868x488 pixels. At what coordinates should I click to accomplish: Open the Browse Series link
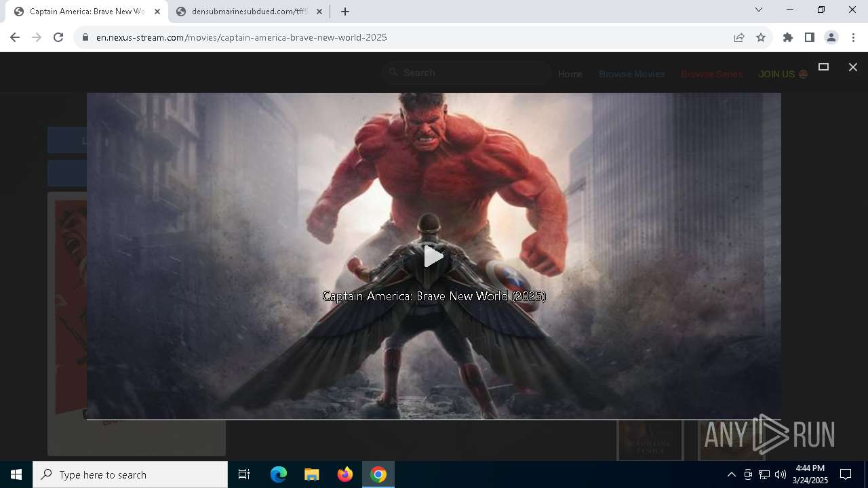[711, 74]
